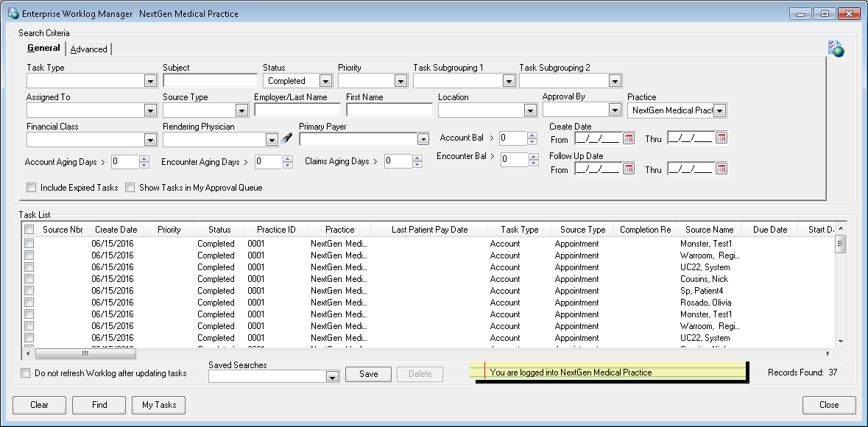Toggle Do not refresh Worklog after updating tasks
This screenshot has height=427, width=868.
click(26, 373)
